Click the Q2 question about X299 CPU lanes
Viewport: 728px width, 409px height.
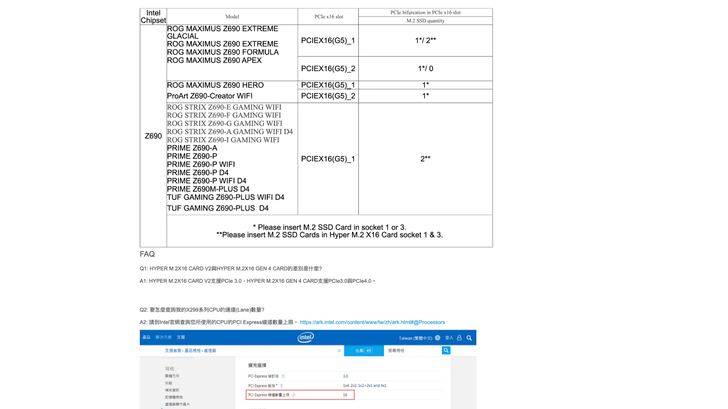click(202, 310)
